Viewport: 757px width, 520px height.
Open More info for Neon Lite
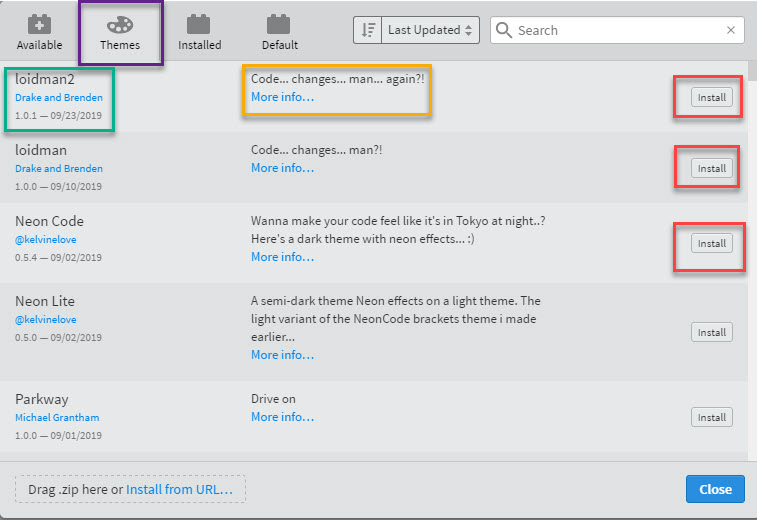[x=282, y=355]
